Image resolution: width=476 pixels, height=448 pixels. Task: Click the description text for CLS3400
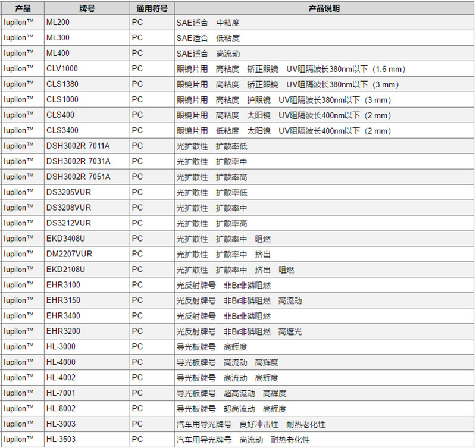[x=283, y=131]
